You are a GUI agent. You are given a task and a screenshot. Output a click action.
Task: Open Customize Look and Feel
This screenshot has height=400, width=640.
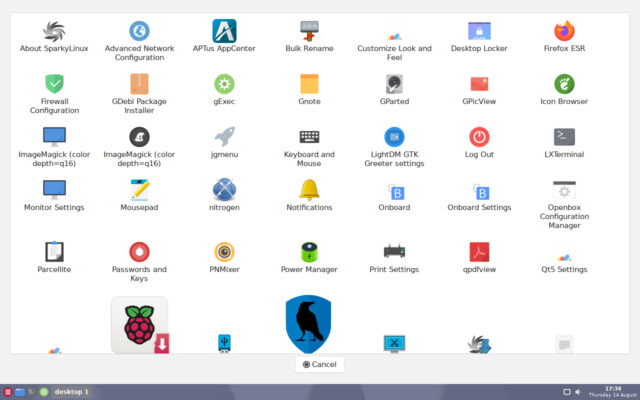(x=394, y=36)
